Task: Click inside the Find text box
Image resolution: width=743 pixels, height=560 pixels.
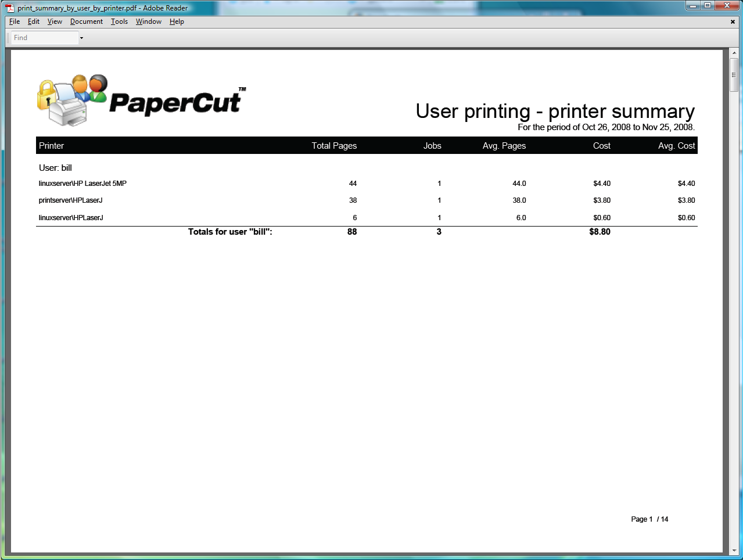Action: pos(44,38)
